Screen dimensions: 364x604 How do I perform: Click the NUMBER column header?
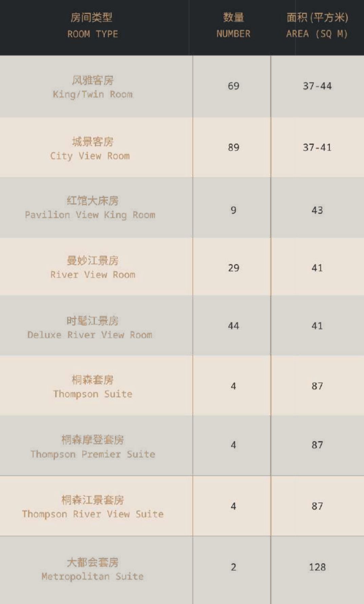point(233,26)
